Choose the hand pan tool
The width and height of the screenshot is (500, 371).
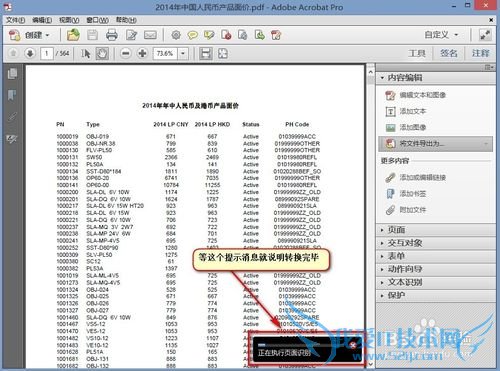click(x=102, y=53)
